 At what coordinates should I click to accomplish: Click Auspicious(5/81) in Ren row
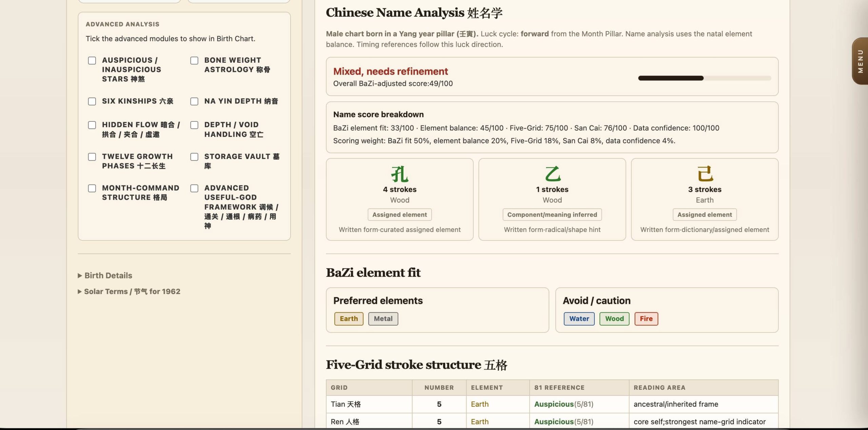pos(564,422)
